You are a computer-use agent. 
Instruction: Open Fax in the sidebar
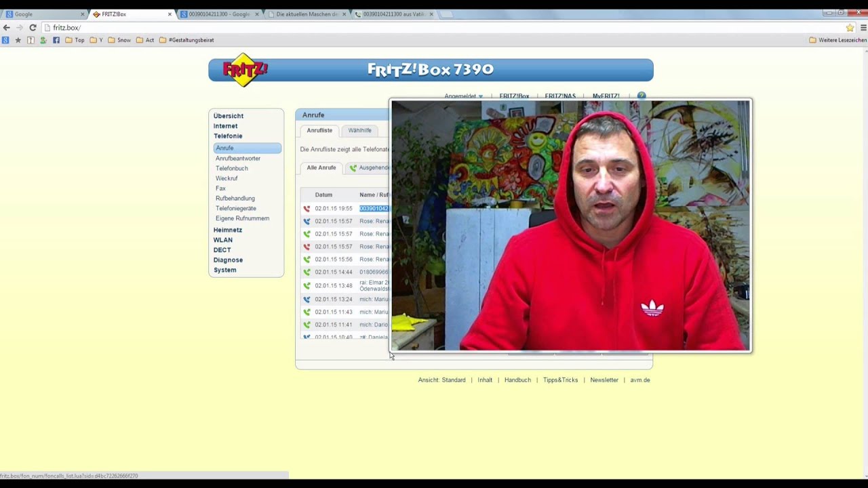pyautogui.click(x=220, y=188)
